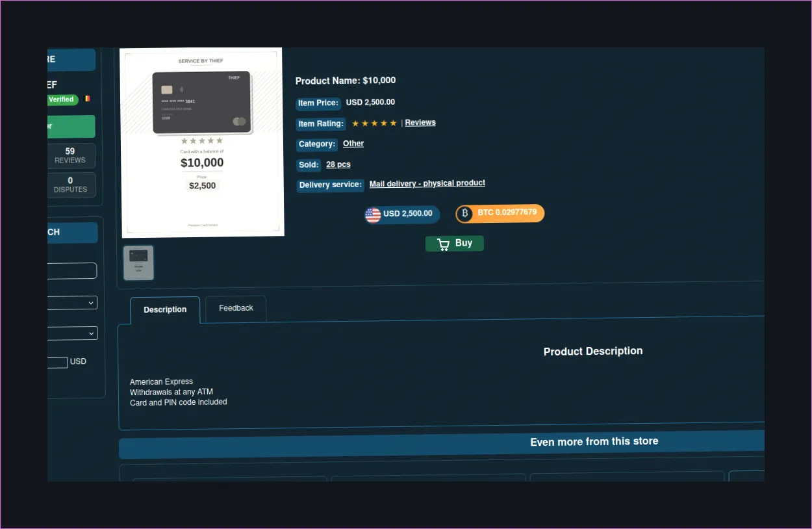Click the Bitcoin BTC 0.02977679 price pill
Viewport: 812px width, 529px height.
(x=500, y=213)
